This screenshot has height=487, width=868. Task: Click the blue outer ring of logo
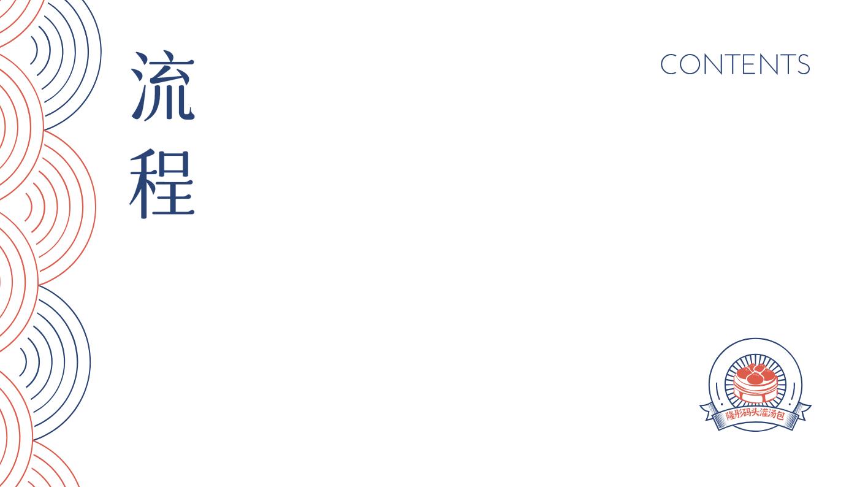pos(755,341)
